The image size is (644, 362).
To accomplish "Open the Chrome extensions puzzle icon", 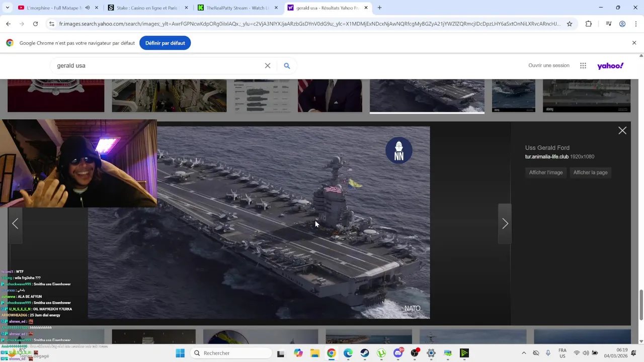I will [589, 24].
